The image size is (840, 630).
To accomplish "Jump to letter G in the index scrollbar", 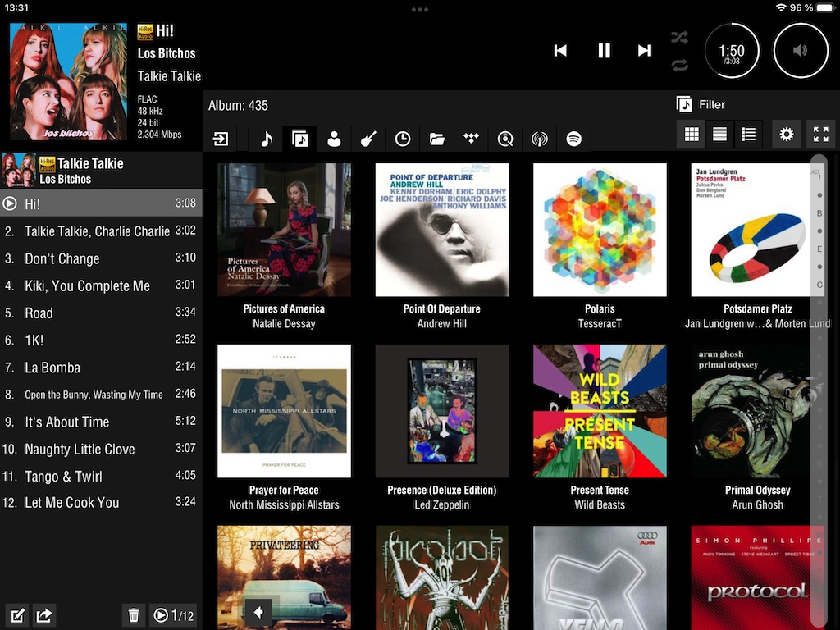I will point(819,285).
